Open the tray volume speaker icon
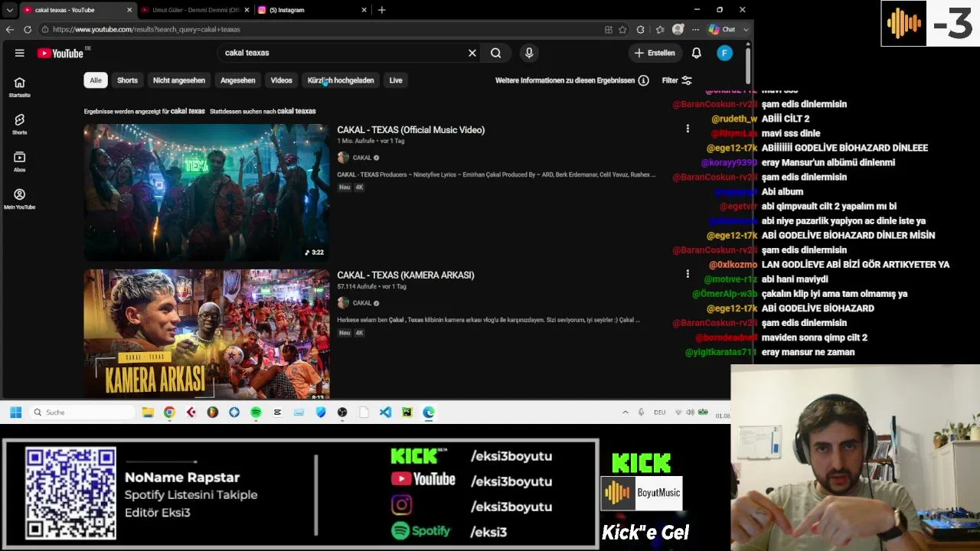 point(690,412)
